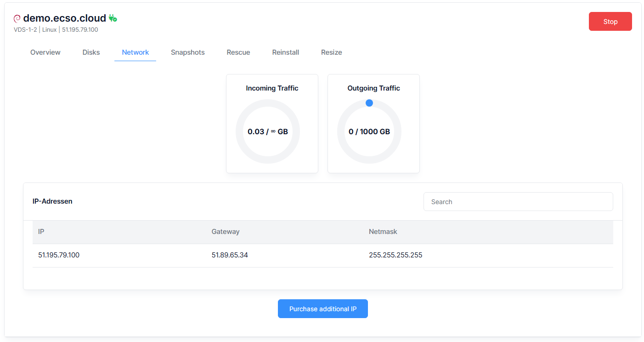Switch to the Overview tab
Viewport: 644px width, 342px height.
coord(45,52)
